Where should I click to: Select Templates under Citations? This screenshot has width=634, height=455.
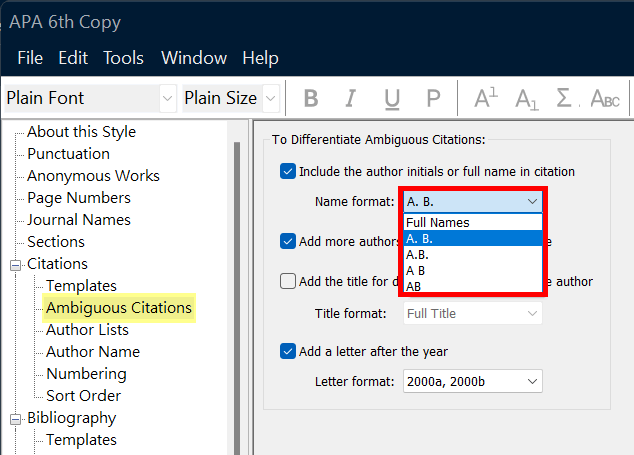pos(81,286)
